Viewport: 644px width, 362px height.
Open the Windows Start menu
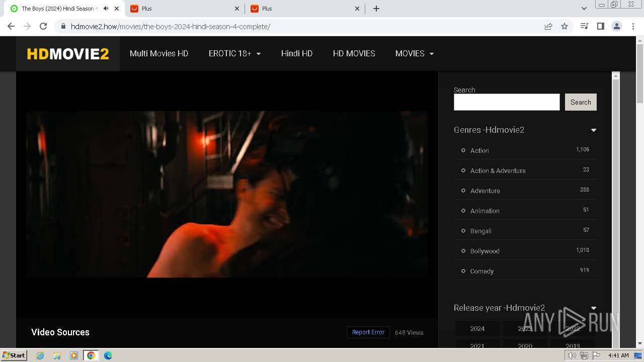point(14,355)
